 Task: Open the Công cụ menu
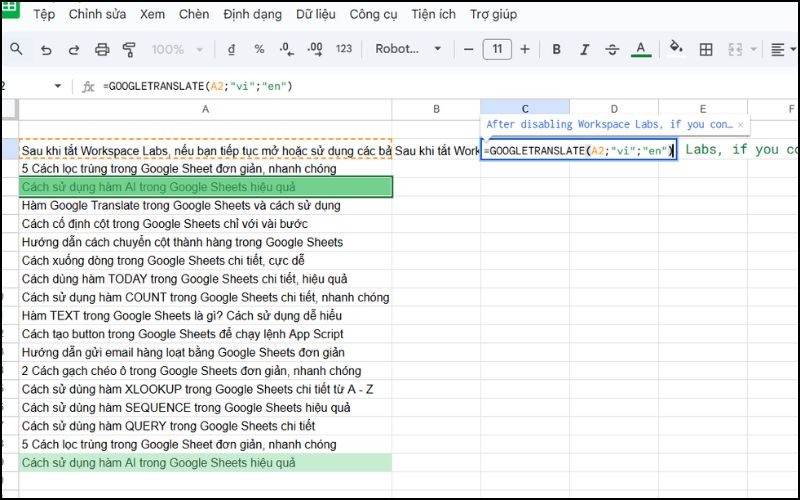point(373,14)
